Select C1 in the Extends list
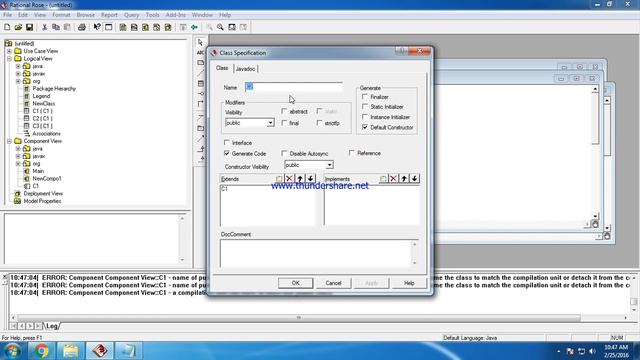Image resolution: width=640 pixels, height=360 pixels. point(224,189)
